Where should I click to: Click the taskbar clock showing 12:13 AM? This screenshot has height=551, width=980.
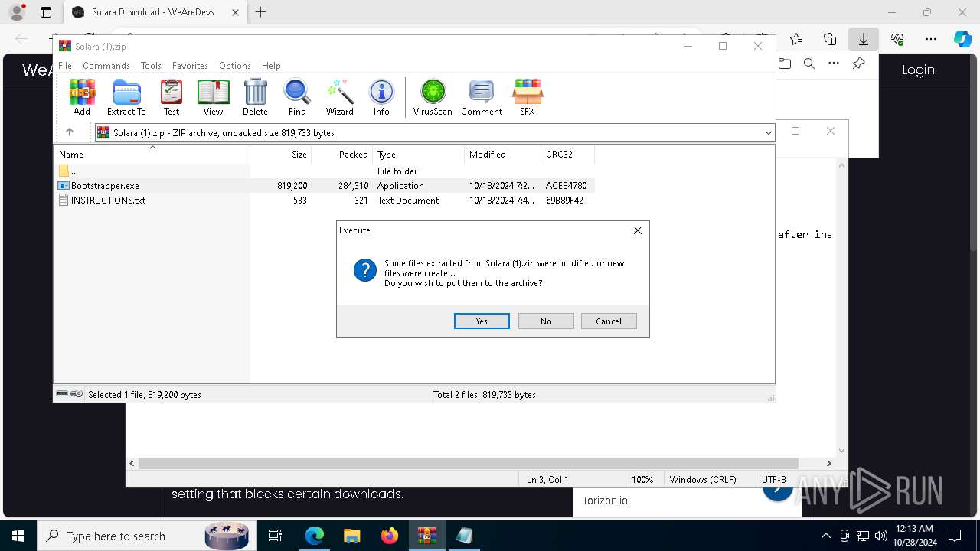pos(914,536)
